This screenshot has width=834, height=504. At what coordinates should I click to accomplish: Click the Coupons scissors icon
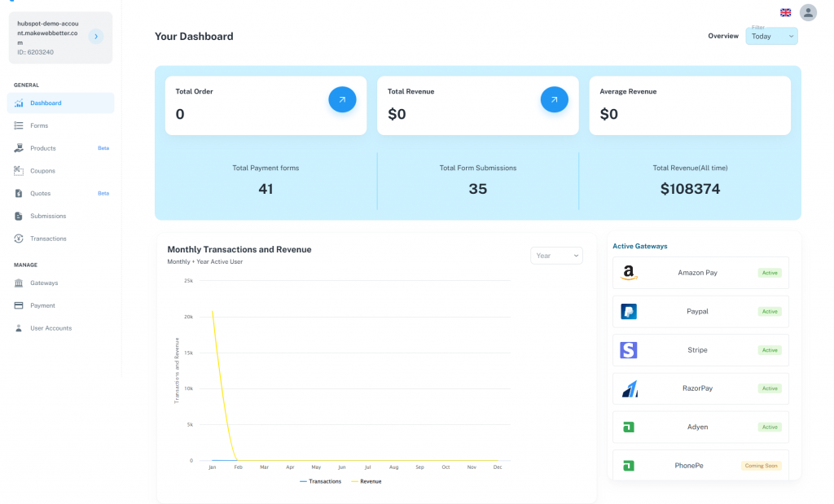tap(19, 171)
